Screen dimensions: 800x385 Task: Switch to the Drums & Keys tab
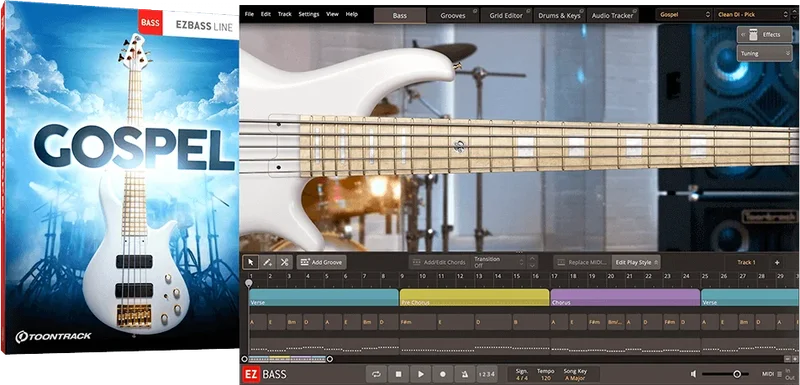pyautogui.click(x=560, y=16)
